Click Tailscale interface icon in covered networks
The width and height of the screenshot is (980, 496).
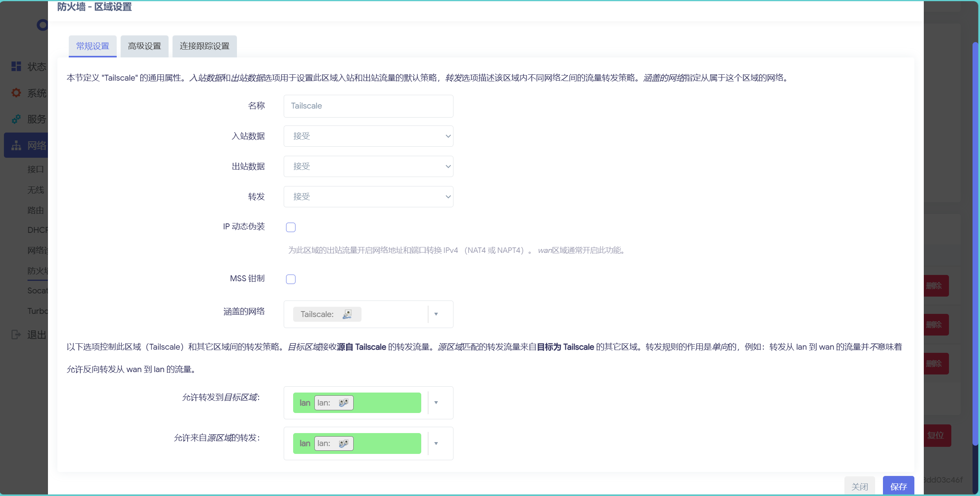tap(347, 314)
